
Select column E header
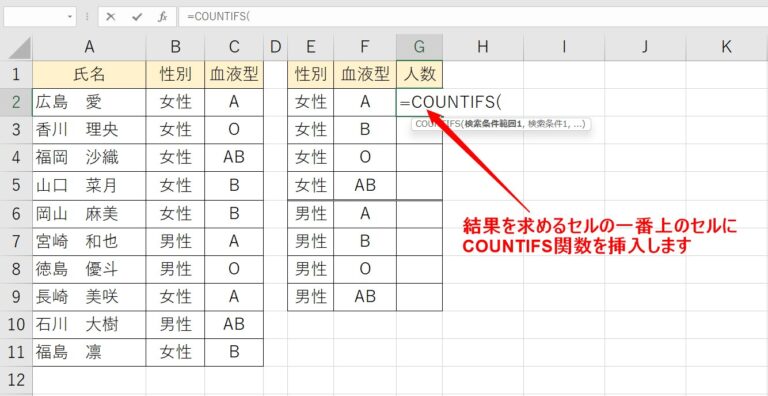click(x=311, y=47)
